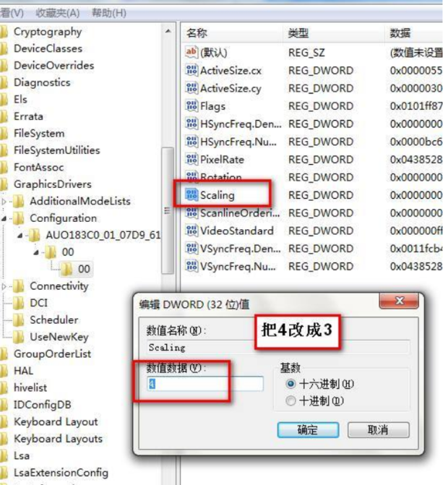Click the (默认) string value icon

191,52
